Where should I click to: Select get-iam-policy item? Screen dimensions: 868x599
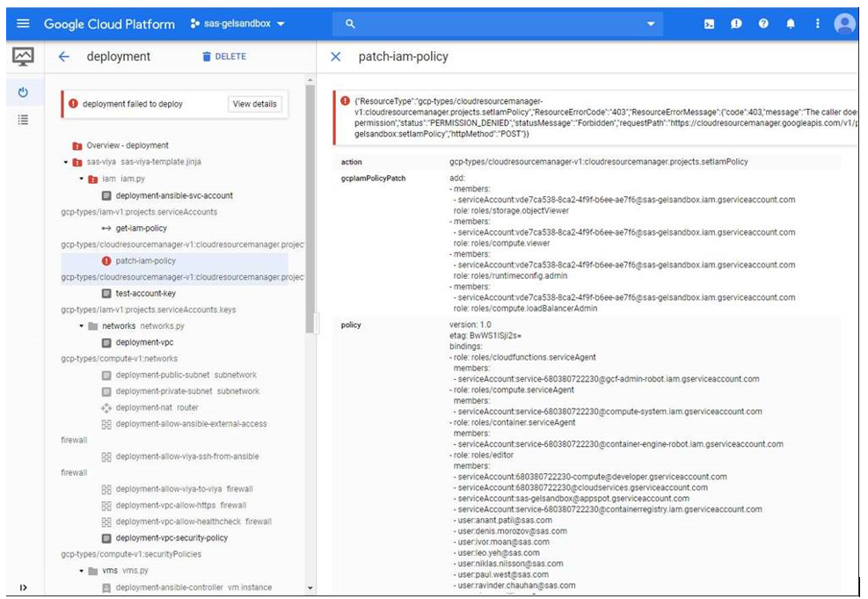tap(142, 228)
